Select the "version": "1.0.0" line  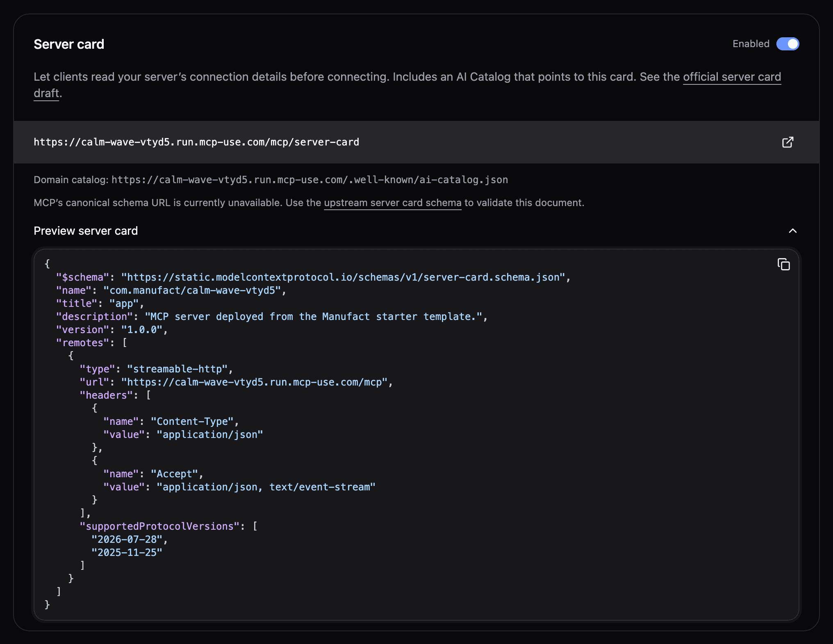tap(112, 330)
